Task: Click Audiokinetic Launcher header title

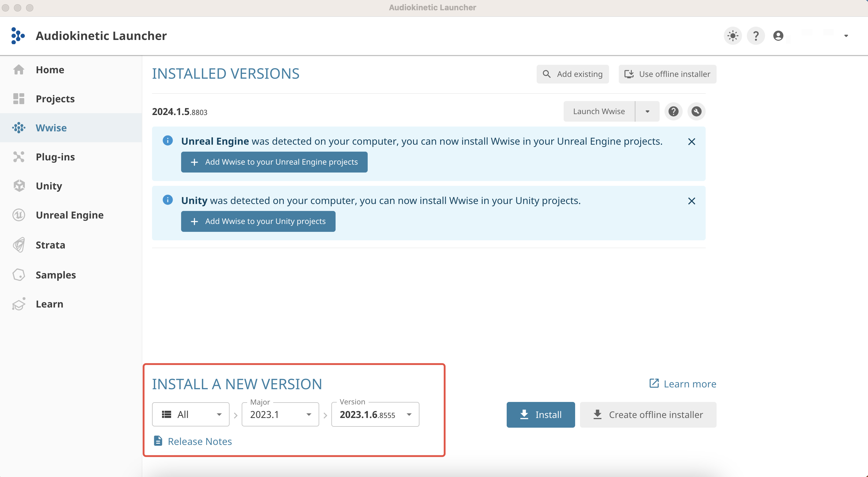Action: click(101, 36)
